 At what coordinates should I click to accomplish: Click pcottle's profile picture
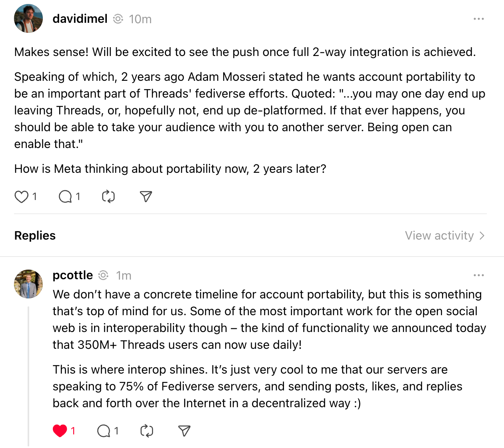pos(28,284)
